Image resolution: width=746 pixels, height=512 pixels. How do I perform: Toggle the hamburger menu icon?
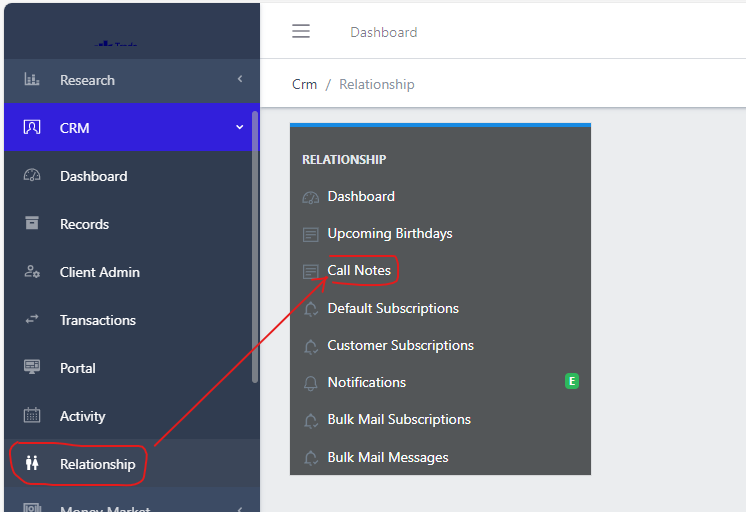(x=301, y=31)
